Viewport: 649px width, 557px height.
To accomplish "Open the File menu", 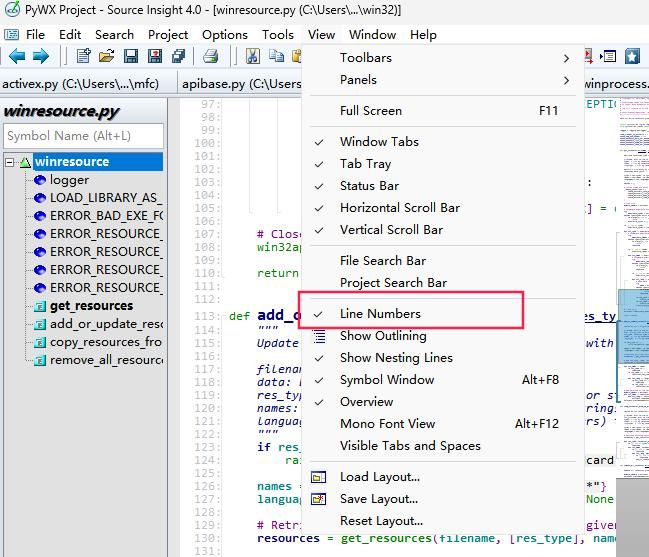I will click(35, 35).
